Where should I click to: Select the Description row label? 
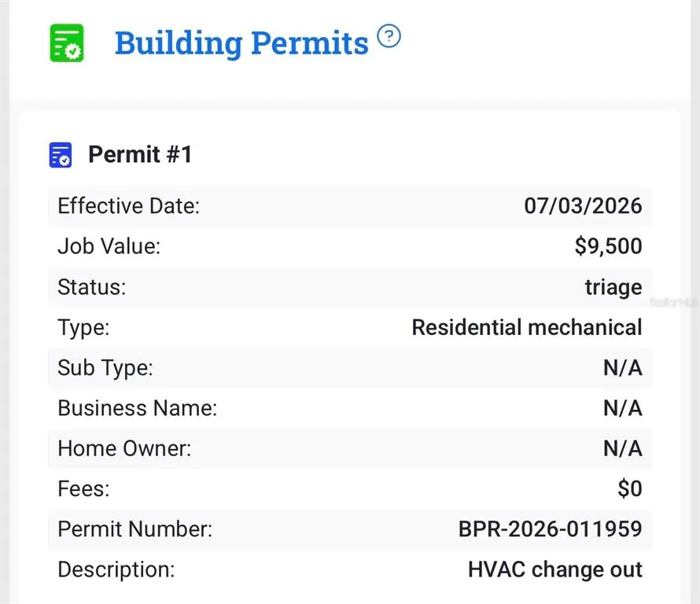(x=116, y=569)
